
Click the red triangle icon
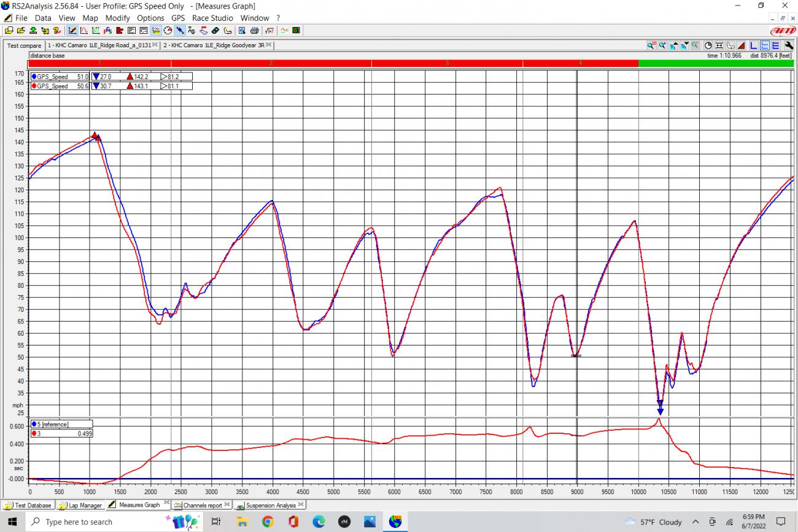(741, 45)
